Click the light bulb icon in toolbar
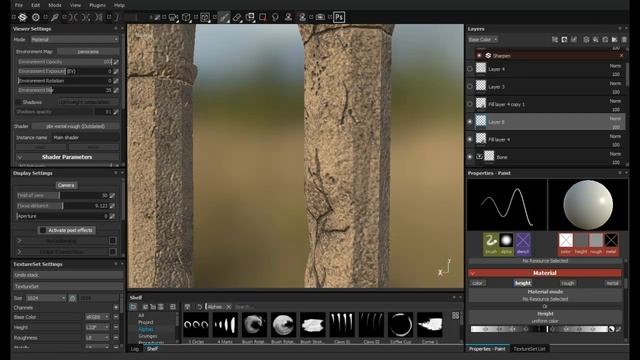Viewport: 640px width, 360px height. (x=276, y=17)
